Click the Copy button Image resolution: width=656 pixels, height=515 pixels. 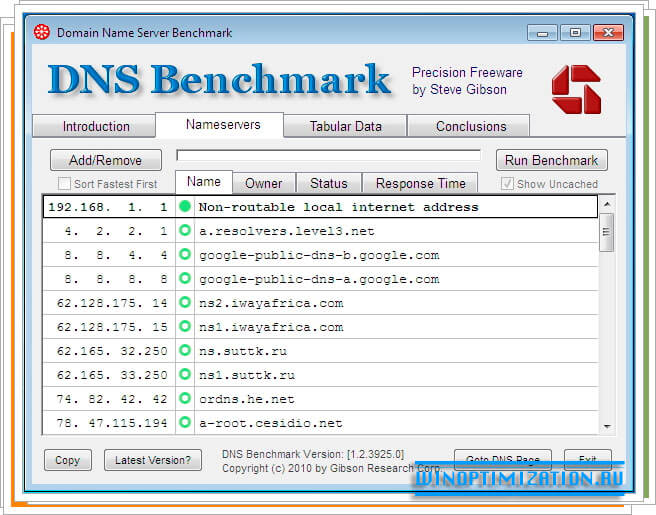tap(68, 460)
